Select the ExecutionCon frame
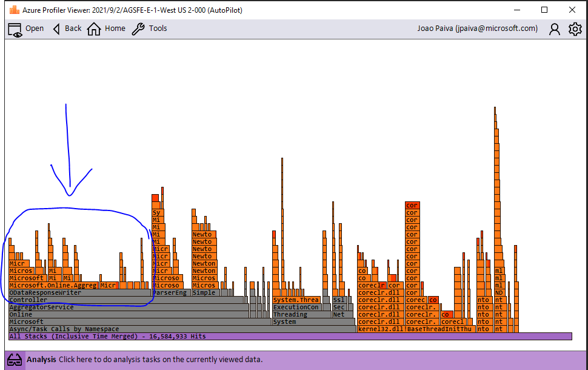Viewport: 588px width, 370px height. tap(296, 308)
